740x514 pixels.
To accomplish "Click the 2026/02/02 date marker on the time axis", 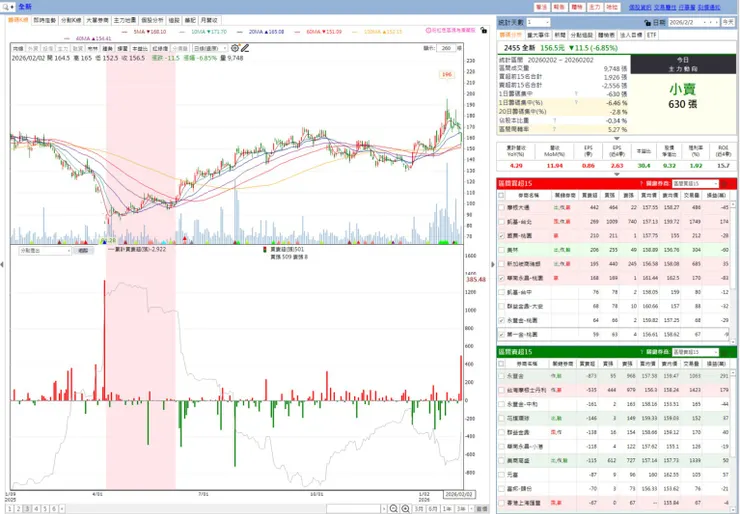I will pos(459,494).
